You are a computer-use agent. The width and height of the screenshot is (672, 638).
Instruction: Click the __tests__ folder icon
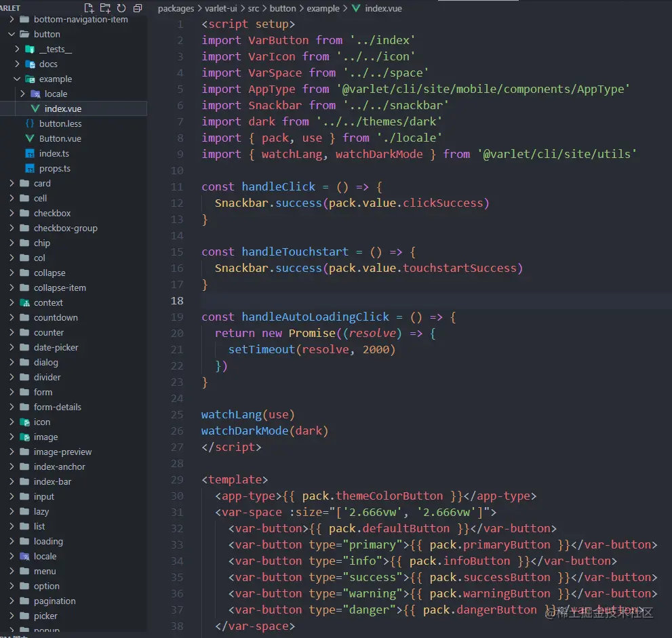point(30,49)
